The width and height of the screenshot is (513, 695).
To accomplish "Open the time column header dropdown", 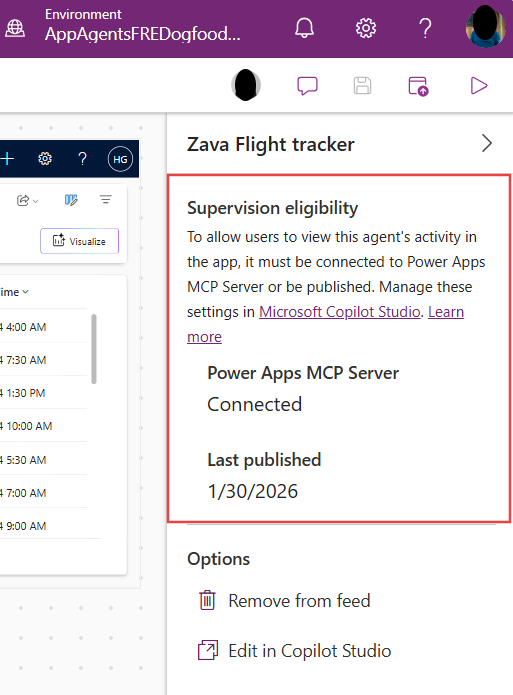I will pos(14,292).
